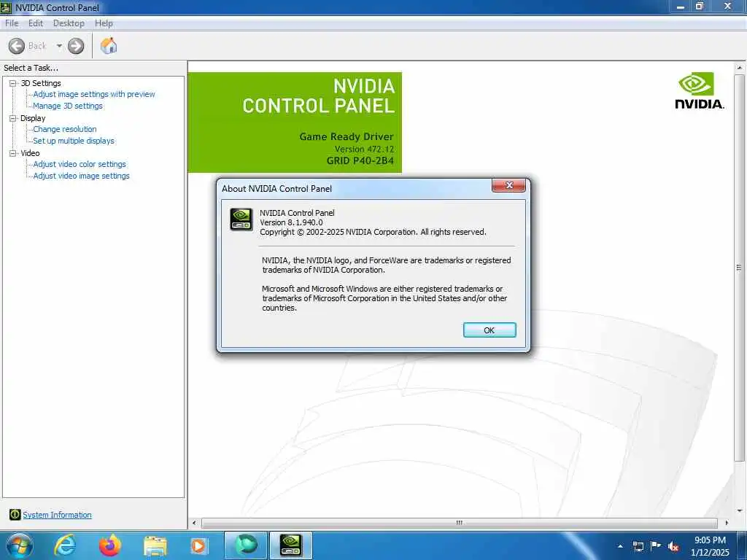Restore down the NVIDIA Control Panel window
Viewport: 747px width, 560px height.
700,7
